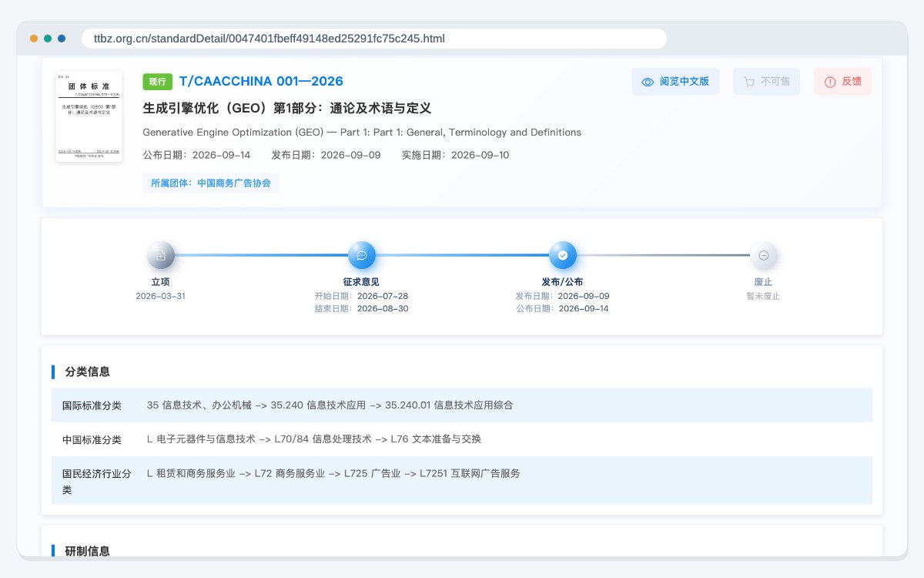Open the standard cover thumbnail
The height and width of the screenshot is (578, 924).
pyautogui.click(x=89, y=116)
